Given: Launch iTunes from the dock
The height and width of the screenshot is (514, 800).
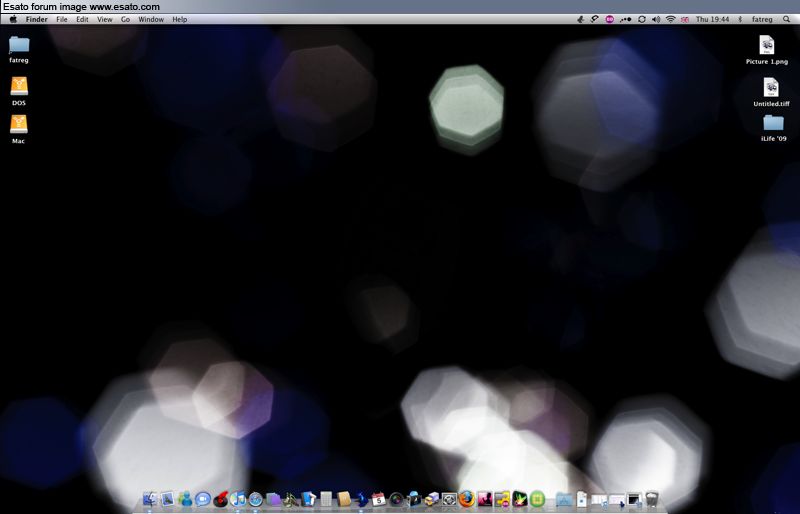Looking at the screenshot, I should click(x=238, y=499).
